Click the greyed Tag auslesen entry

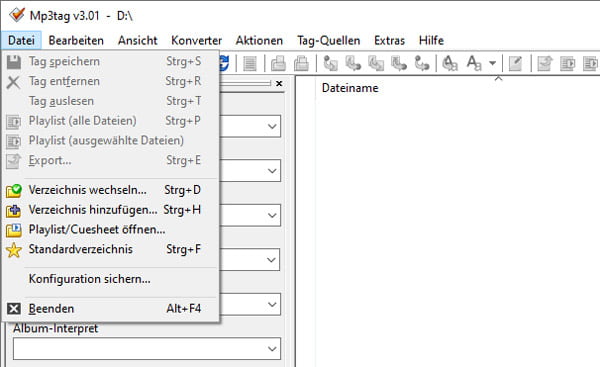tap(111, 101)
